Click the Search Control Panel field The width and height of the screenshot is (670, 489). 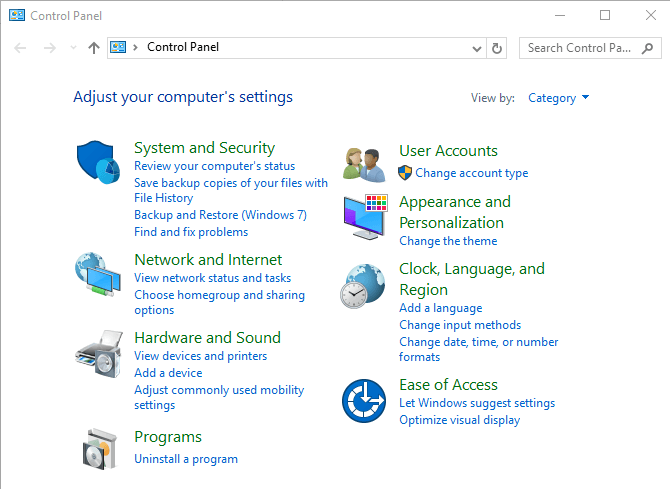(590, 48)
